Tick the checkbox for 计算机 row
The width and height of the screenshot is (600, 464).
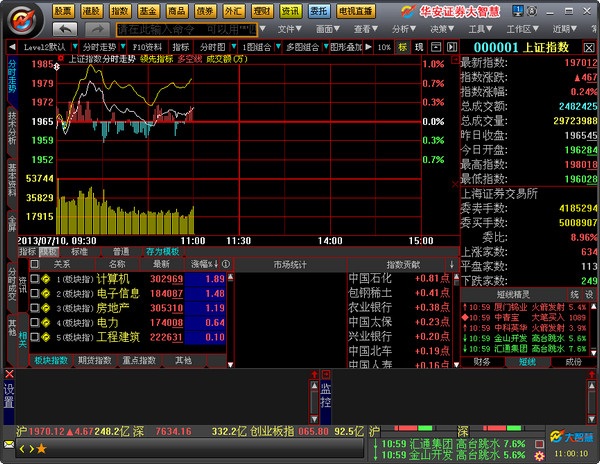(x=35, y=279)
